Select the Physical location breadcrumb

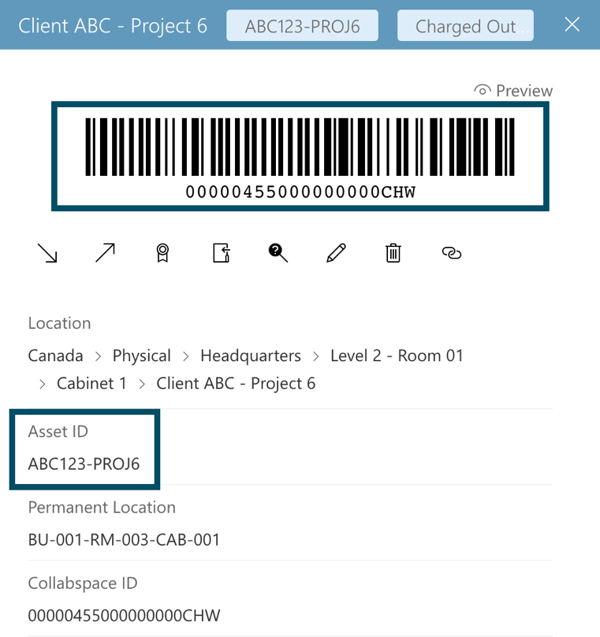pyautogui.click(x=142, y=356)
